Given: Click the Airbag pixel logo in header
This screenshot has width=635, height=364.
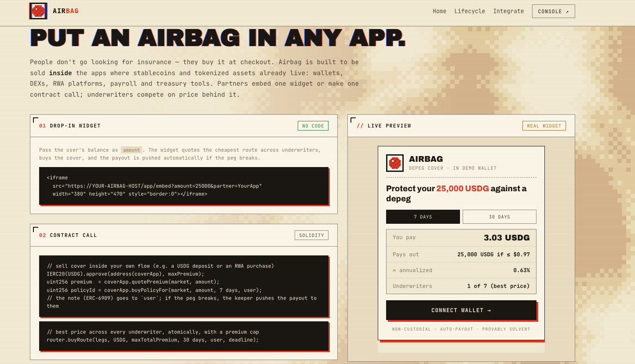Looking at the screenshot, I should pos(38,11).
